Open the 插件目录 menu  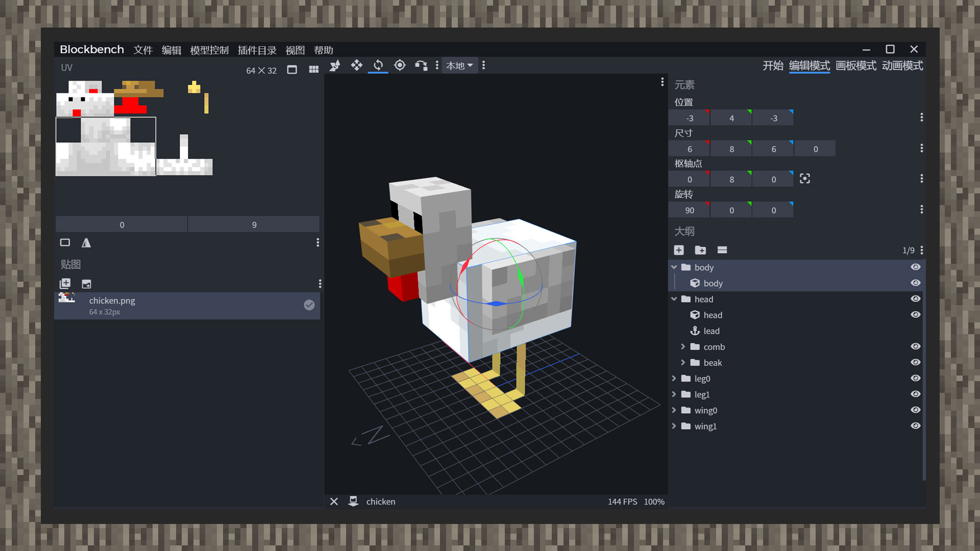pos(257,50)
